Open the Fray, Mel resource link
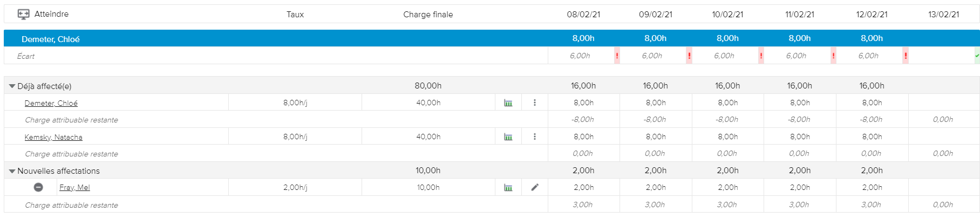The image size is (980, 218). tap(74, 187)
